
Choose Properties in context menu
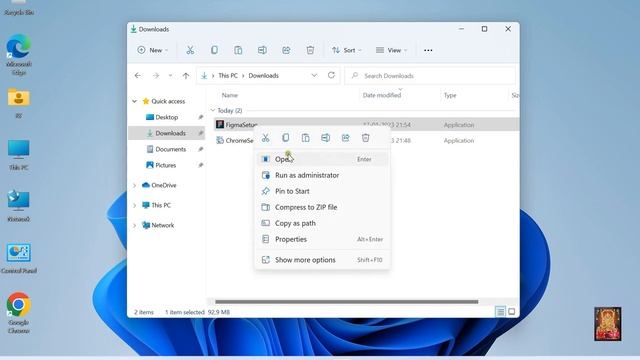point(322,239)
